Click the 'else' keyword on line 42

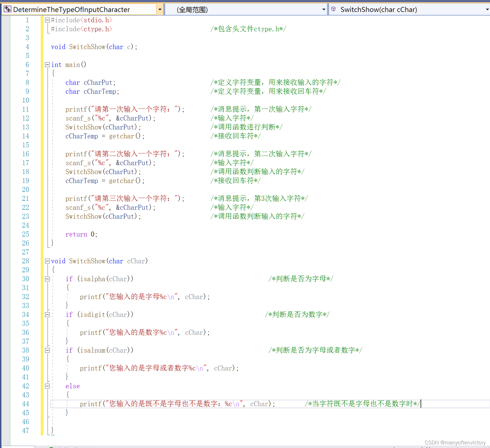pos(73,386)
